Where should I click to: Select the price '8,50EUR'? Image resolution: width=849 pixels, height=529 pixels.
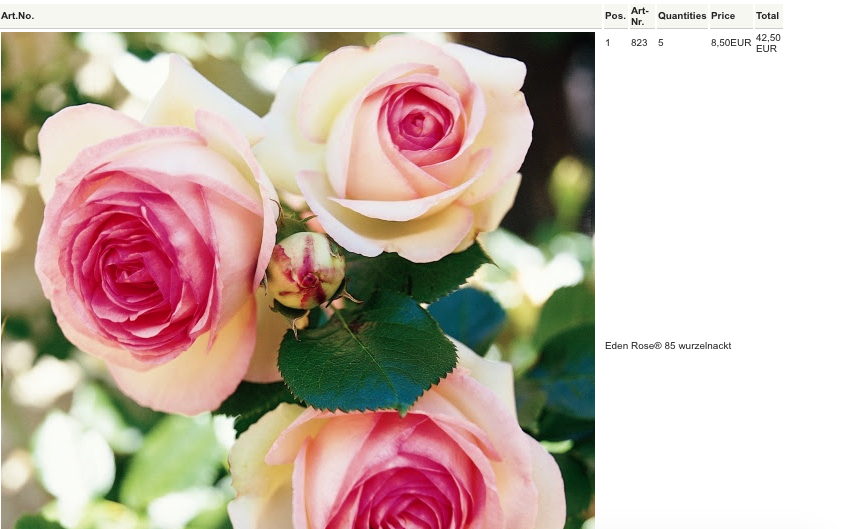pyautogui.click(x=731, y=43)
